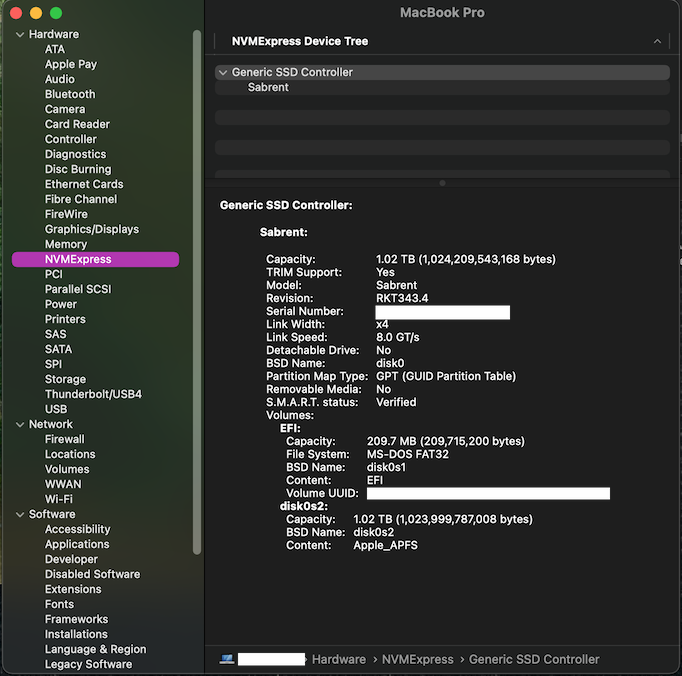This screenshot has width=682, height=676.
Task: Collapse the Generic SSD Controller tree row
Action: point(223,73)
